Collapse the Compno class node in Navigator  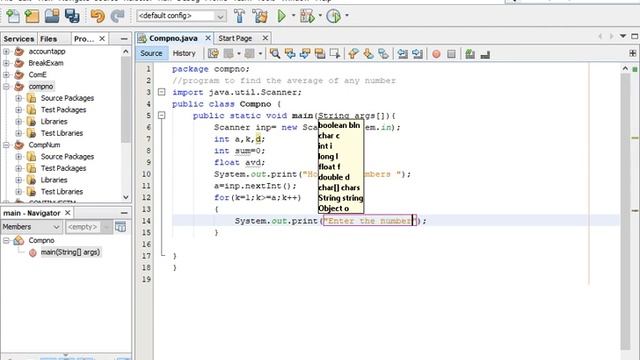point(6,240)
